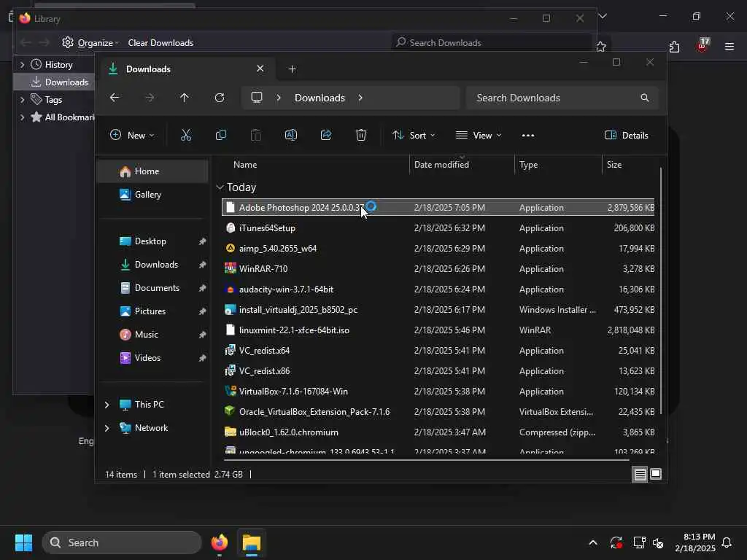Bookmark the page with the star icon
747x560 pixels.
(601, 47)
